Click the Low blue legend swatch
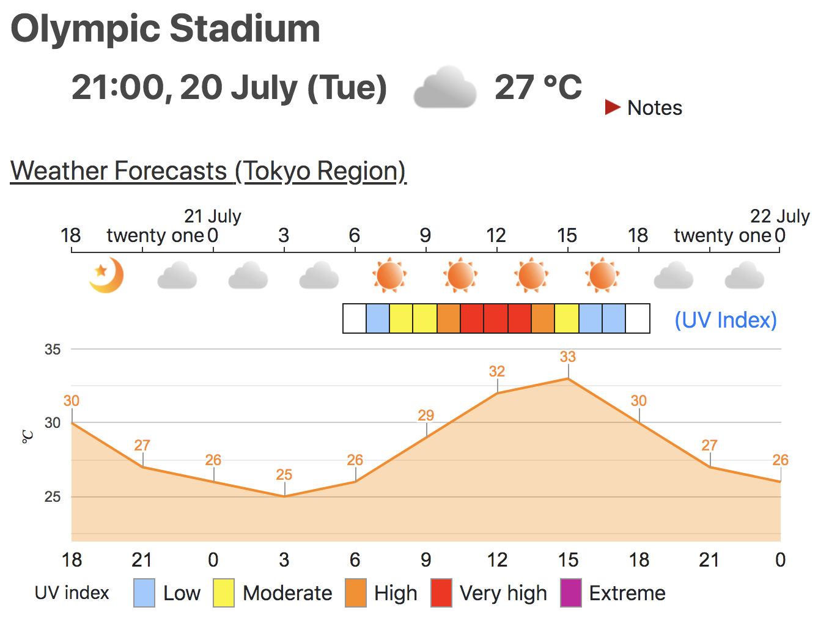Viewport: 840px width, 632px height. pyautogui.click(x=144, y=593)
